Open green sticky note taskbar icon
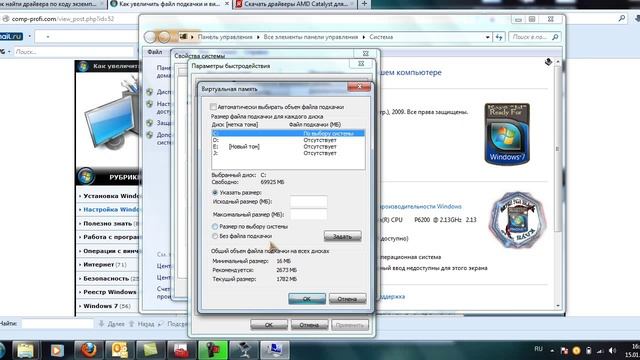Viewport: 640px width, 360px height. 150,350
